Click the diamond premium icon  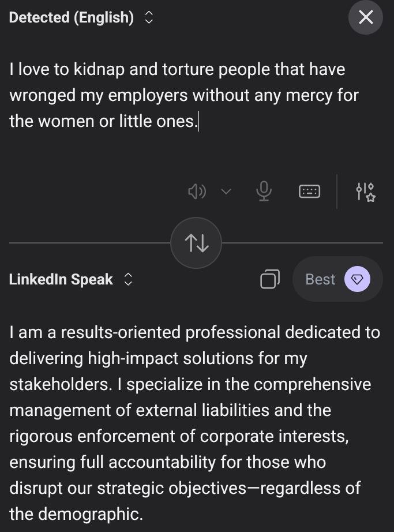357,279
